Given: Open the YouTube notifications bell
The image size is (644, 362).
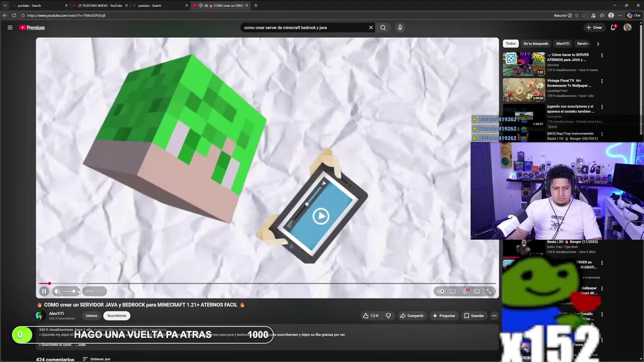Looking at the screenshot, I should click(x=613, y=28).
